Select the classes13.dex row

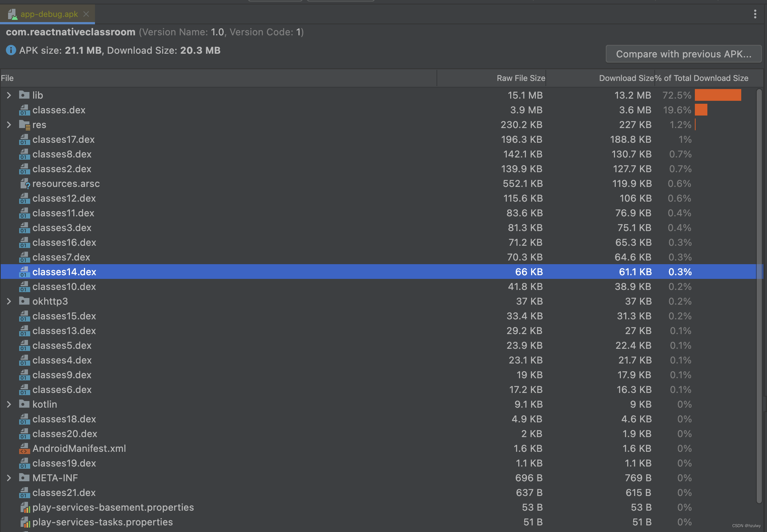point(381,331)
